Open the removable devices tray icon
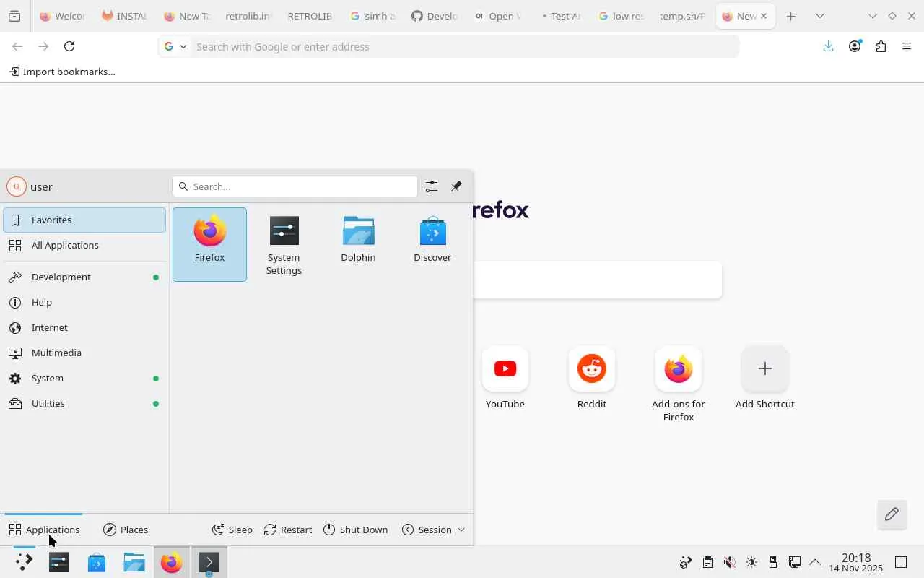 click(x=772, y=562)
